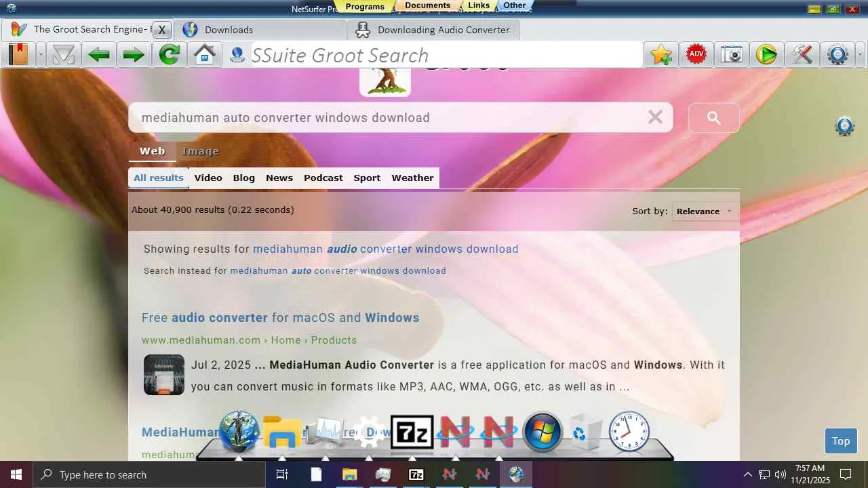
Task: Open the notification center icon
Action: pyautogui.click(x=846, y=474)
